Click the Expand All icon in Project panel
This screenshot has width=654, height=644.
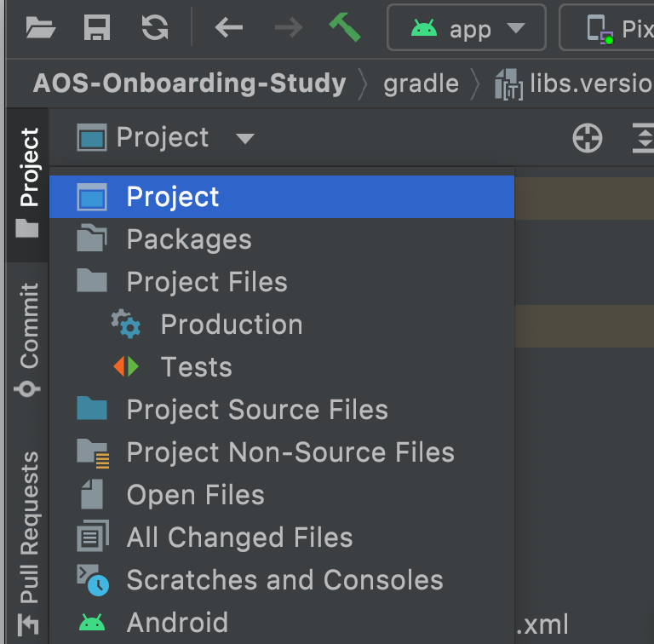click(642, 138)
